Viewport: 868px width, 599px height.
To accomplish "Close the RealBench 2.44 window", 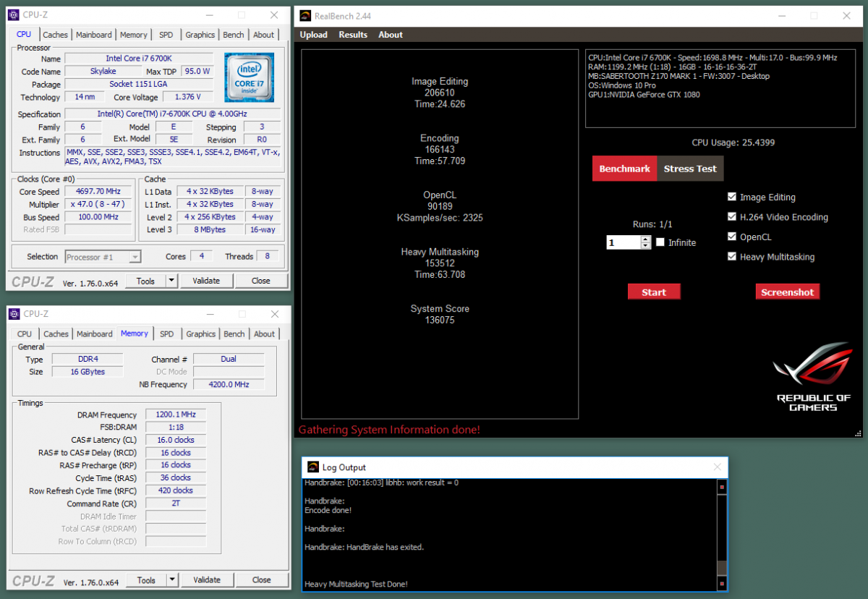I will [x=846, y=16].
